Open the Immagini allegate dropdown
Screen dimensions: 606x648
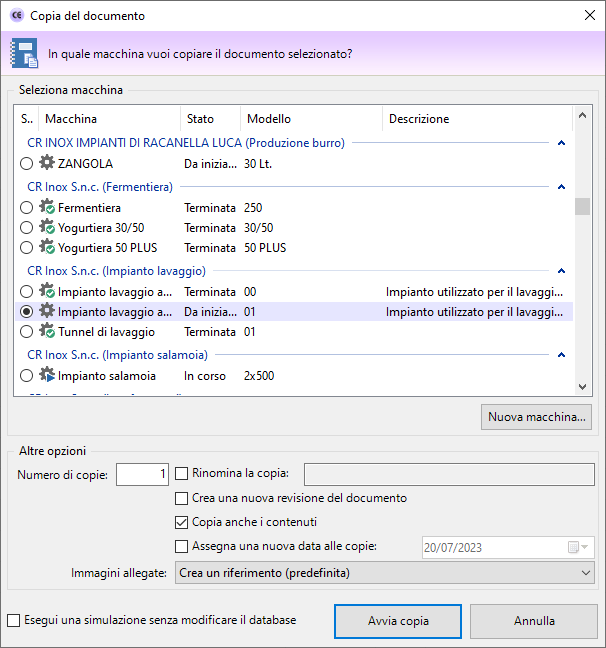(x=384, y=573)
